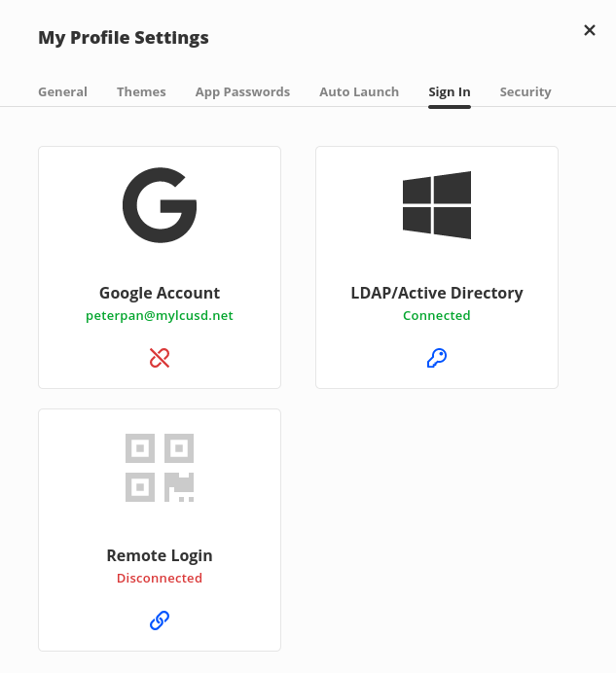Click the peterpan@mylcusd.net email address
The height and width of the screenshot is (673, 616).
160,315
